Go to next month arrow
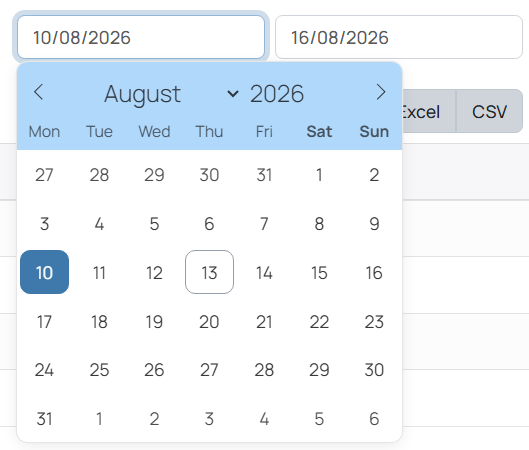This screenshot has width=529, height=450. point(381,92)
